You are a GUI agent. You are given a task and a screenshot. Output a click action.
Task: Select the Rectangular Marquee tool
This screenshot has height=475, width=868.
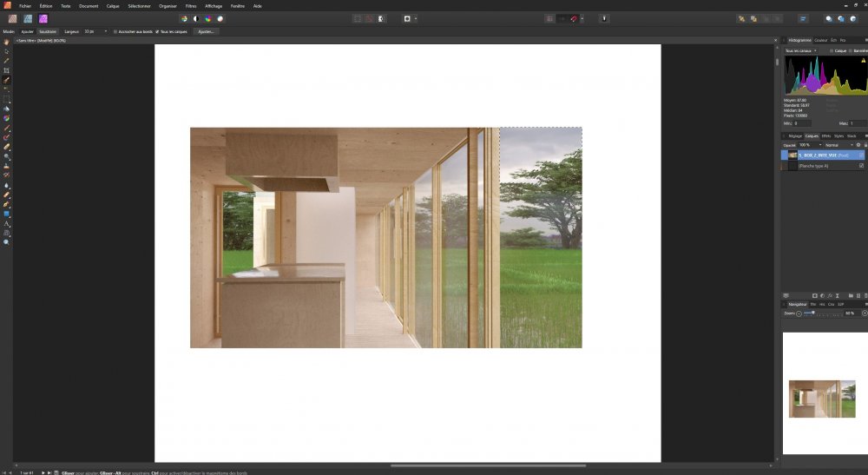click(x=7, y=100)
